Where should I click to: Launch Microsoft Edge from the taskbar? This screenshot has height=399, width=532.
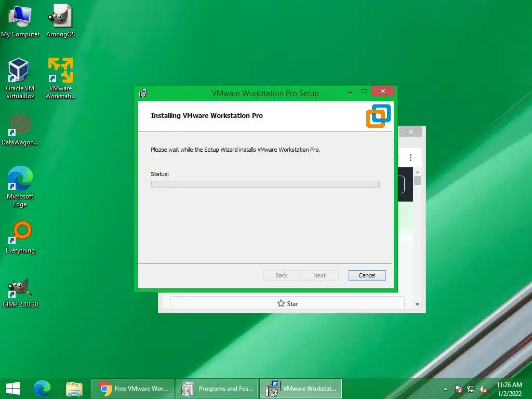[x=42, y=389]
